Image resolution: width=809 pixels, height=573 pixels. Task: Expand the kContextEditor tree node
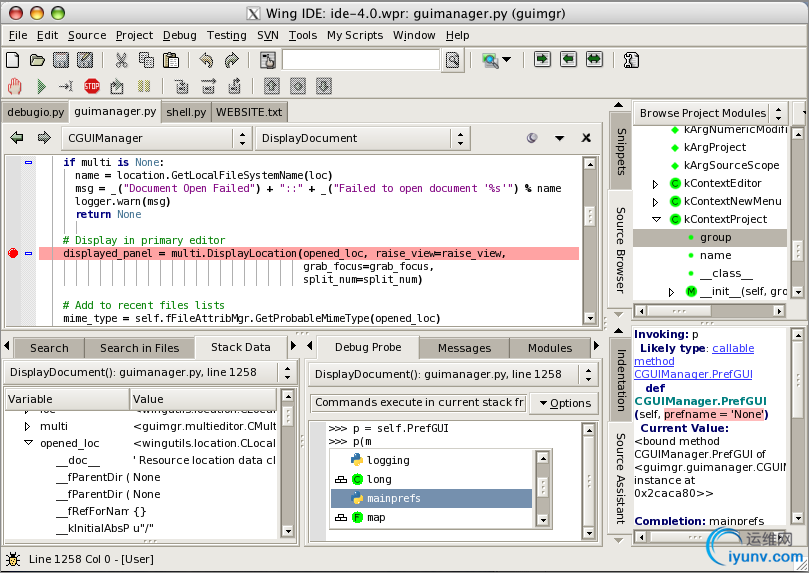click(x=656, y=184)
